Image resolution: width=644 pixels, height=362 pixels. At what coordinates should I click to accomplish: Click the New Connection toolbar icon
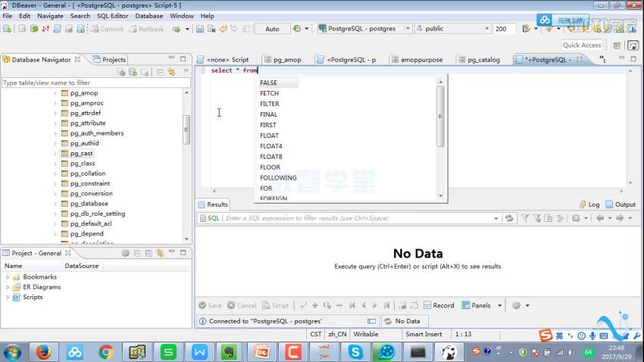click(x=8, y=29)
